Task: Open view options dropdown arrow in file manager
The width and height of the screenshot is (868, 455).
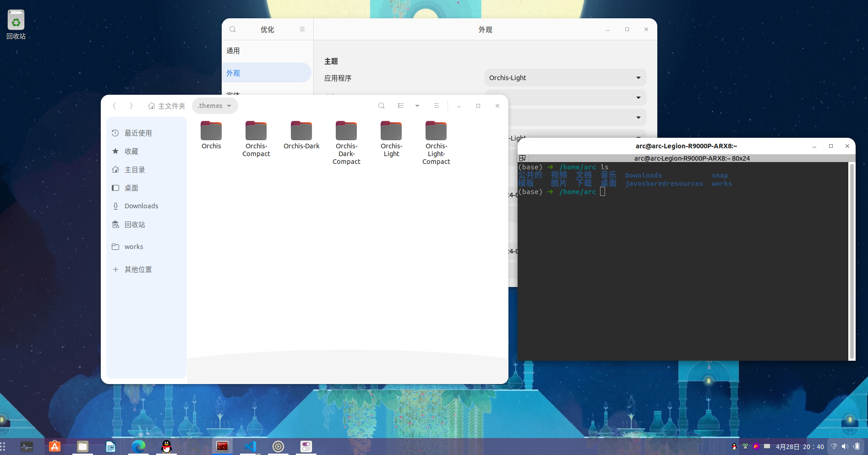Action: pos(417,106)
